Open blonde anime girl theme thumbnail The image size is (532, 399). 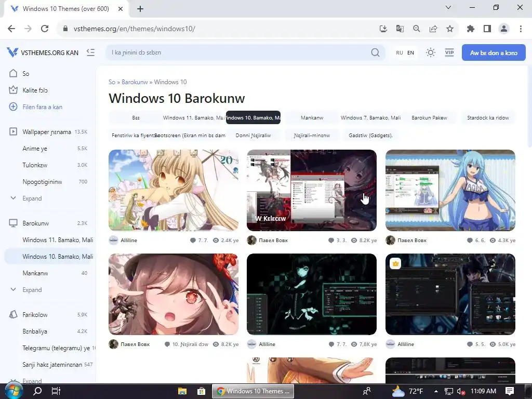click(174, 190)
